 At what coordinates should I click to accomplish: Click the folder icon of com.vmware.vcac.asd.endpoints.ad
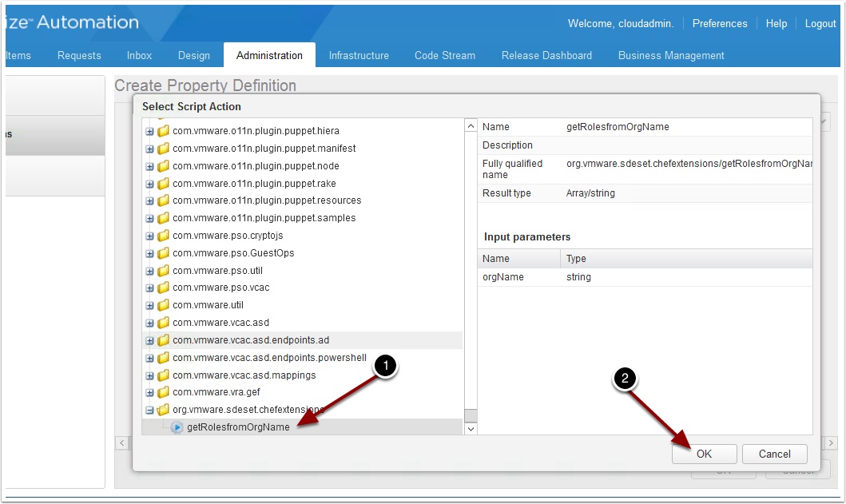coord(163,340)
